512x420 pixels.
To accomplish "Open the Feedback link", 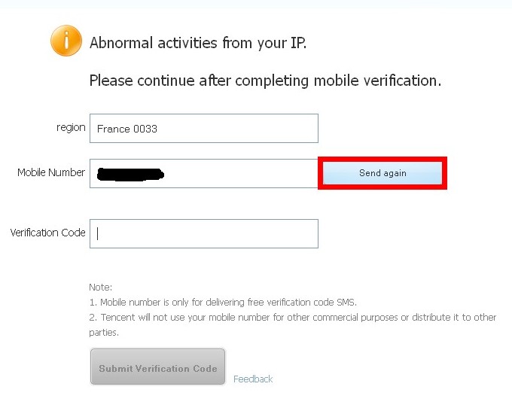I will click(253, 379).
